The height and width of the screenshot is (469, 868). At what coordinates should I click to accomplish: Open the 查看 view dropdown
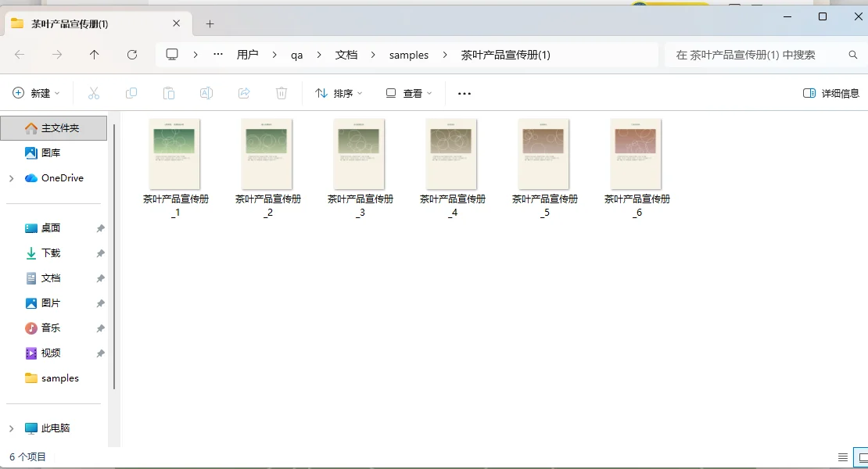click(x=408, y=94)
